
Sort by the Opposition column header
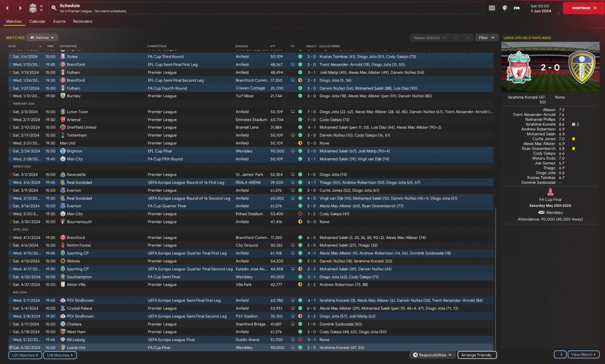tap(68, 46)
